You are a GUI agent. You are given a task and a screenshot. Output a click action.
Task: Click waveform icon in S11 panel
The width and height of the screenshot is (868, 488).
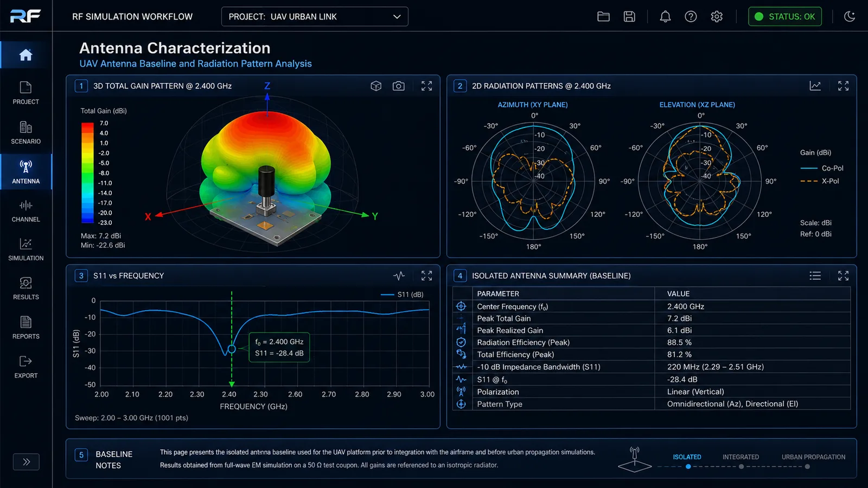(x=399, y=276)
